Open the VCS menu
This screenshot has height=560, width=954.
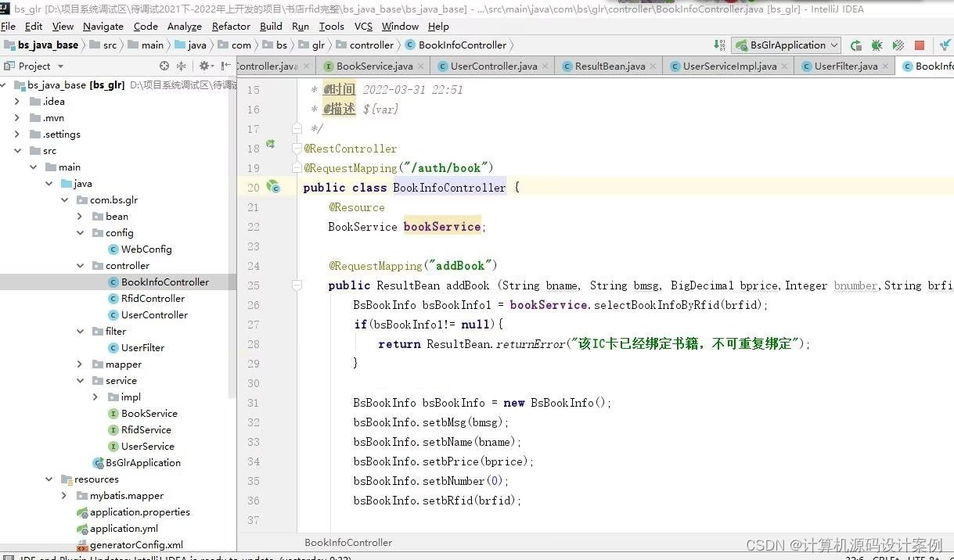pyautogui.click(x=363, y=26)
